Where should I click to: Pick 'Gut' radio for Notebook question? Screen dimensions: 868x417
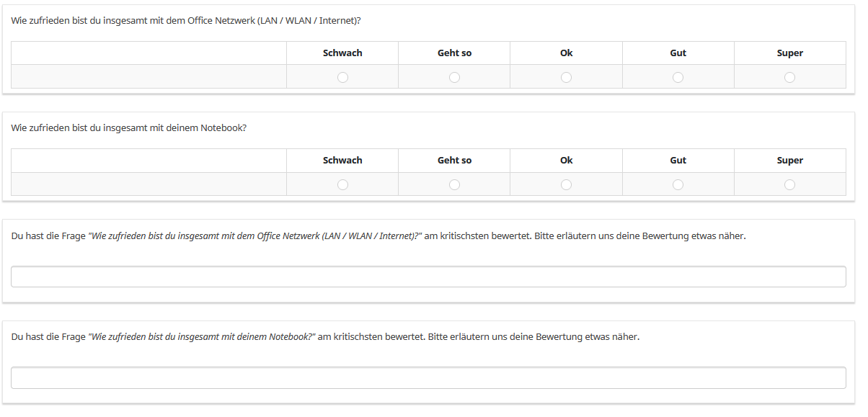(x=678, y=184)
